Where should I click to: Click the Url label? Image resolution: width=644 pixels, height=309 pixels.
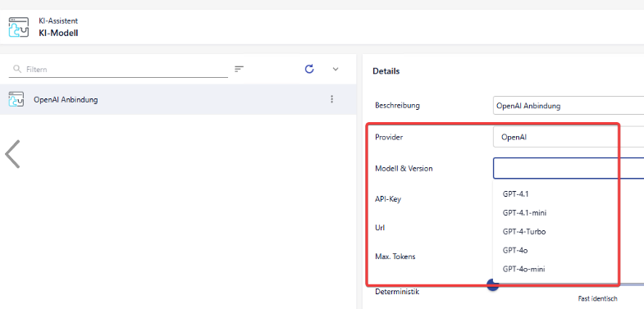click(380, 227)
